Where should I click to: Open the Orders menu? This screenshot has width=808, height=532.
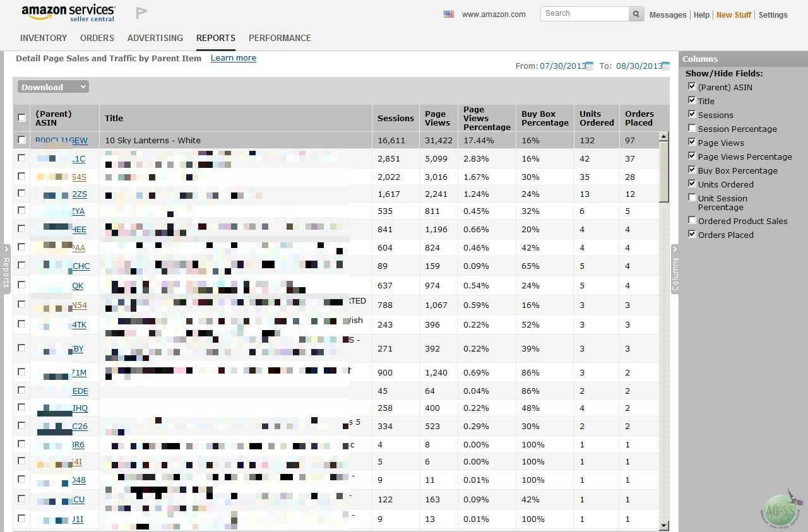point(97,38)
